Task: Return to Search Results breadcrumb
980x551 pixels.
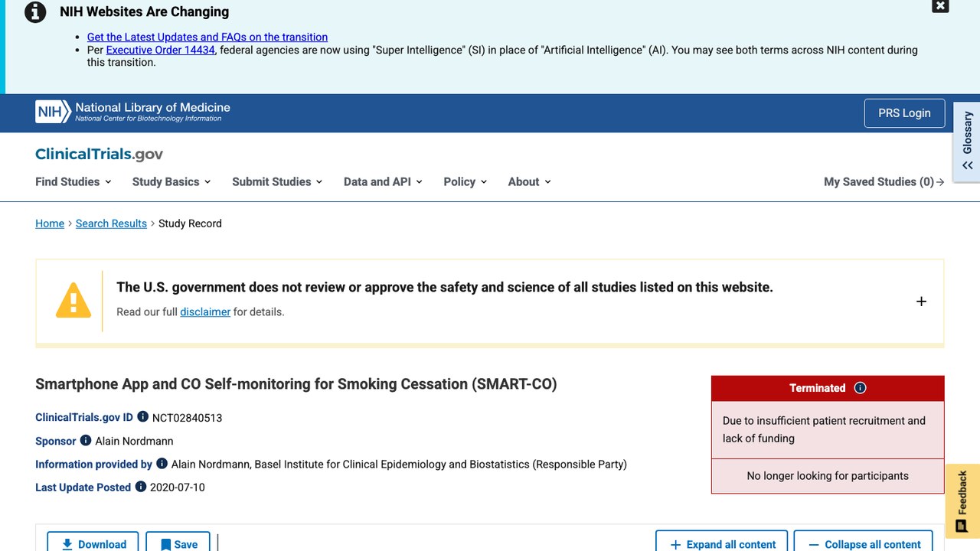Action: pyautogui.click(x=111, y=223)
